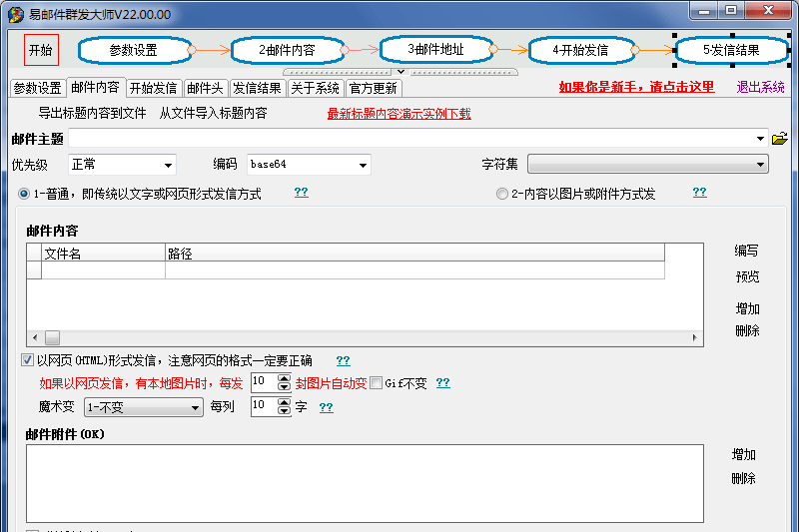This screenshot has width=799, height=532.
Task: Click 预览 beside the 邮件内容 table
Action: pos(747,276)
